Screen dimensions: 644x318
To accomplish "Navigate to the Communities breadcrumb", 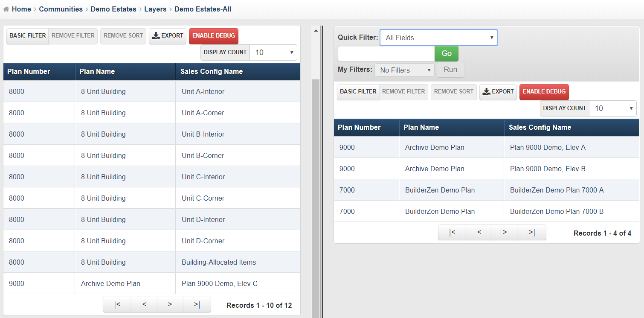I will 61,9.
